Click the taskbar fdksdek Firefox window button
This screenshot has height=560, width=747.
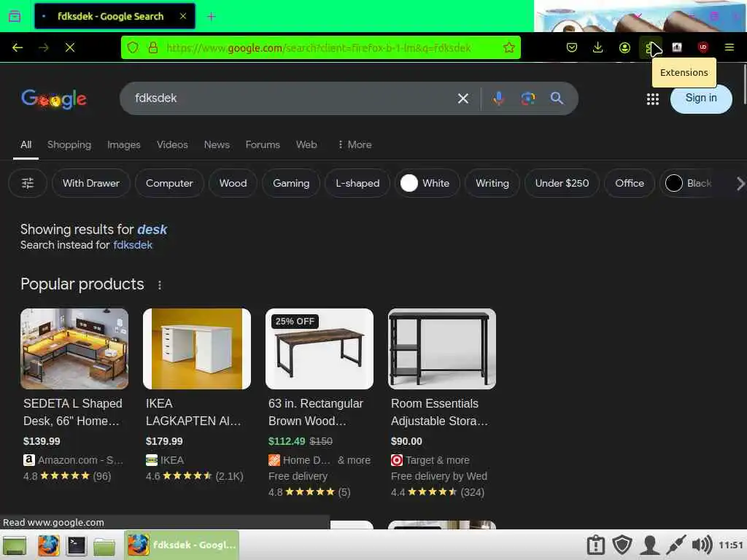[182, 545]
